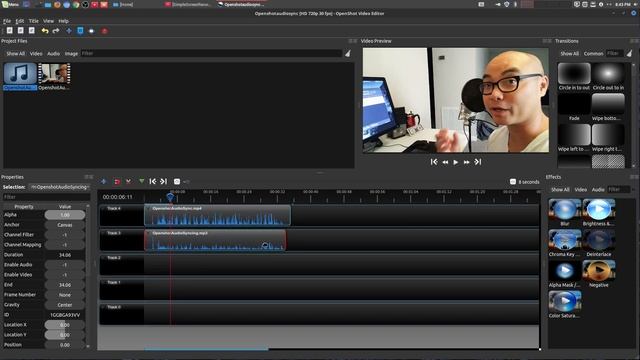640x360 pixels.
Task: Add a track with timeline plus icon
Action: pyautogui.click(x=104, y=181)
